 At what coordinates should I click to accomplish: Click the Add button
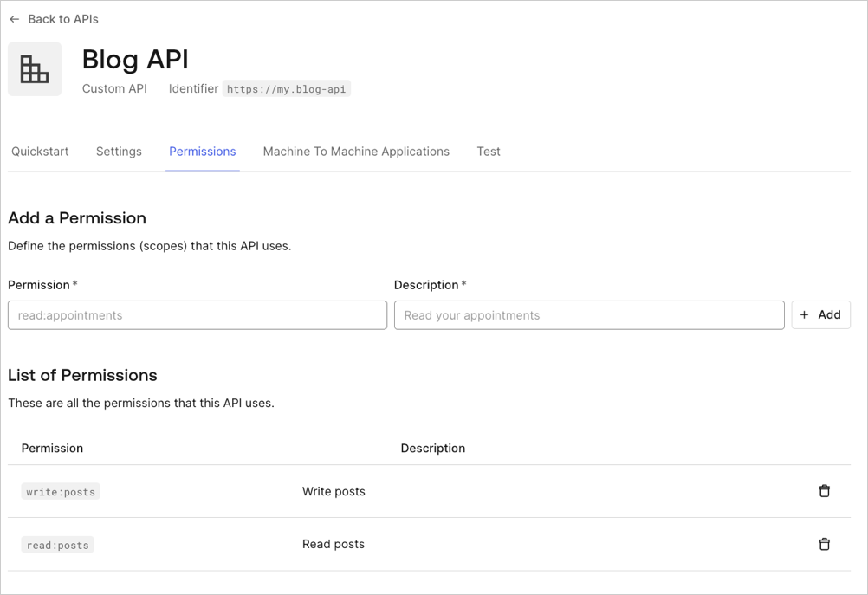tap(820, 314)
